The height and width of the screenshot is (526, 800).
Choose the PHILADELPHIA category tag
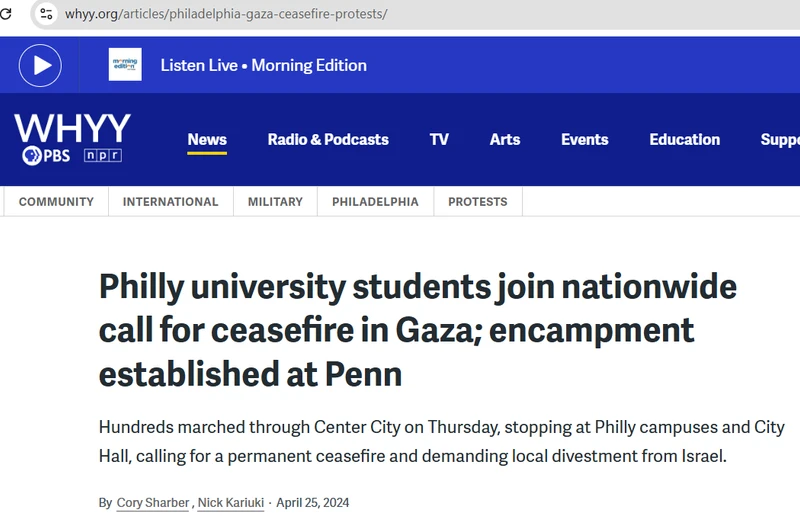click(376, 202)
